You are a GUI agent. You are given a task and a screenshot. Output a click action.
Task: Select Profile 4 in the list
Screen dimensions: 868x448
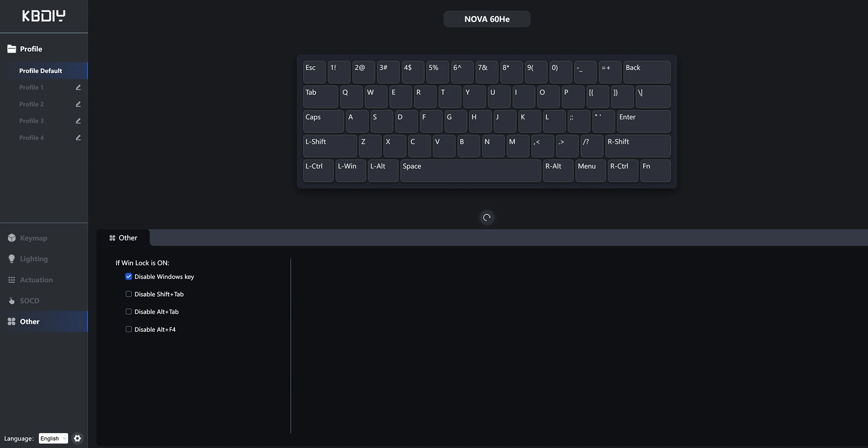tap(31, 138)
